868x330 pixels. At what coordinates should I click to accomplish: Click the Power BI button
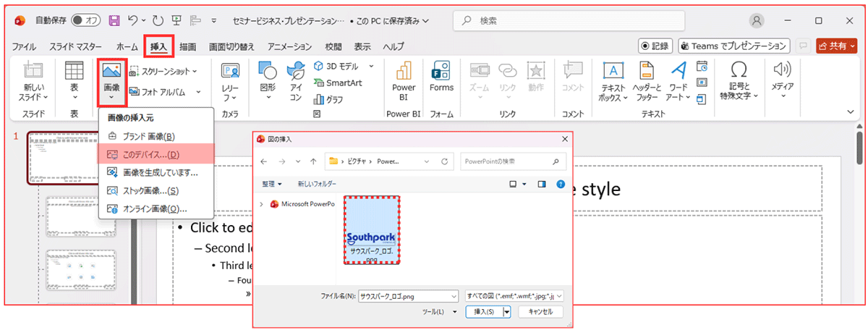pyautogui.click(x=404, y=82)
